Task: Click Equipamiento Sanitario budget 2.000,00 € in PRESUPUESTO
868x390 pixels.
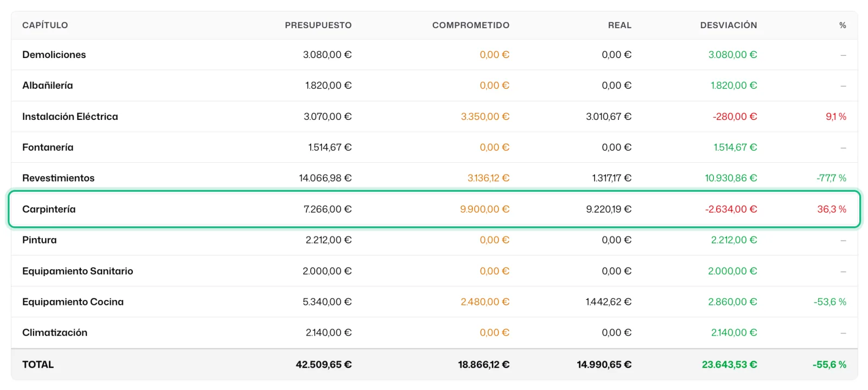Action: 327,271
